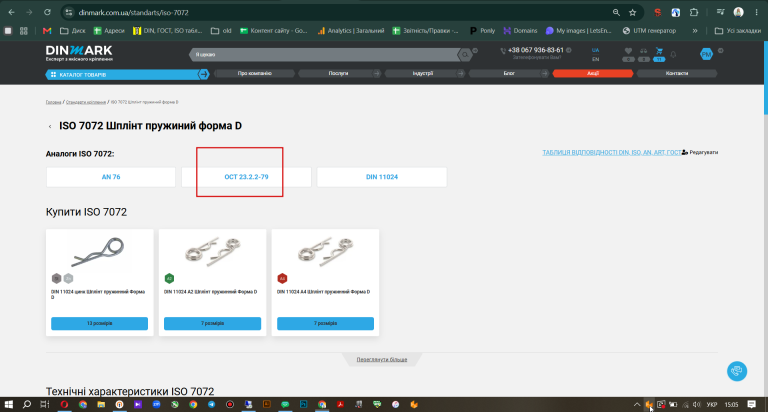Screen dimensions: 768x412
Task: Switch site language to UA
Action: 596,50
